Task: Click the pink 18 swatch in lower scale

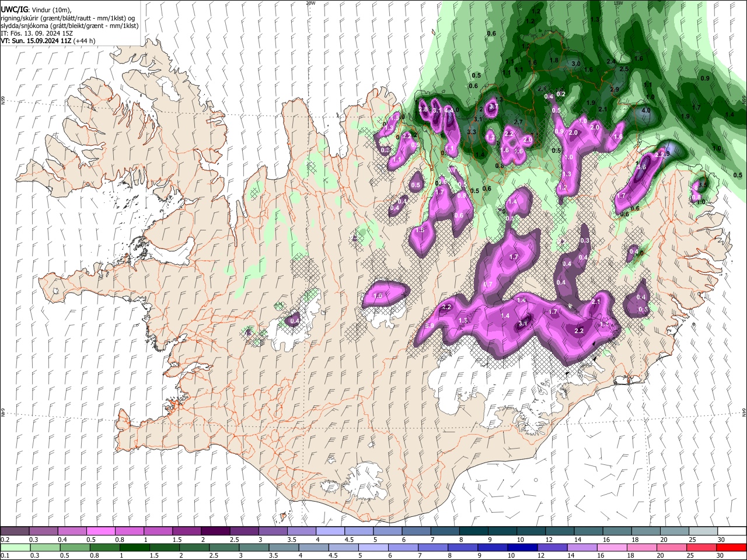Action: click(642, 547)
